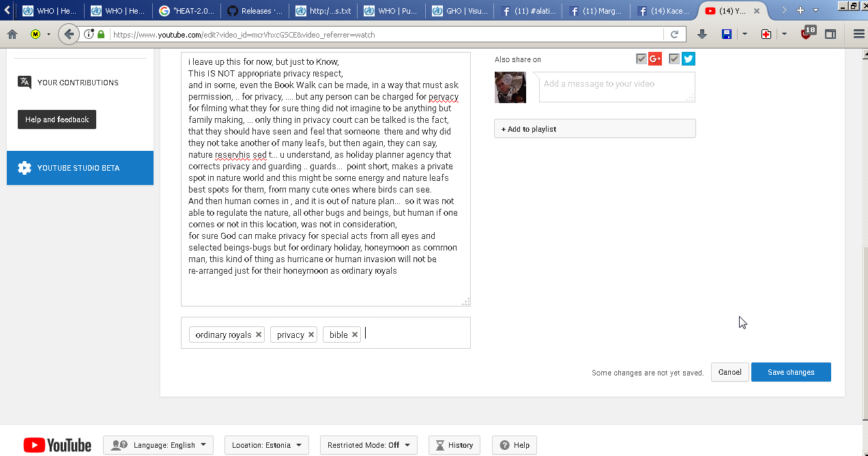The height and width of the screenshot is (456, 868).
Task: Close the active YouTube tab
Action: click(758, 10)
